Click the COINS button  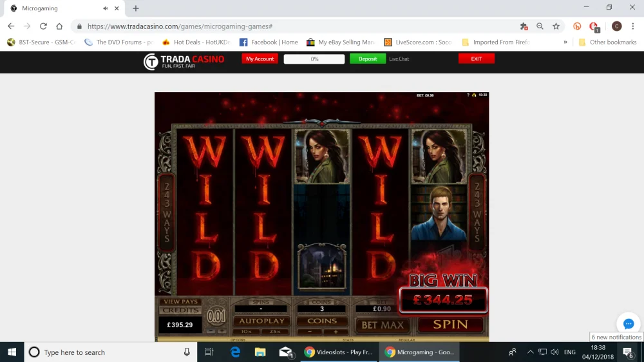pyautogui.click(x=322, y=321)
